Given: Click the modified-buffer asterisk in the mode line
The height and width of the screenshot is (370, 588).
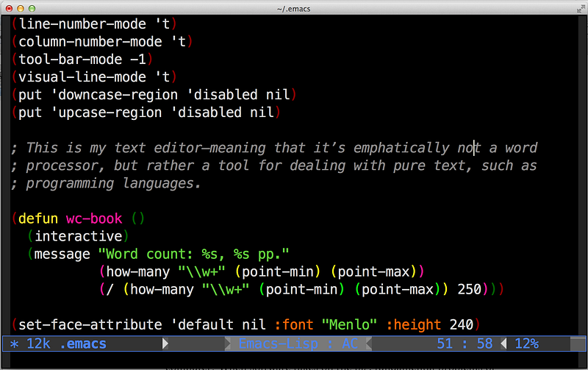Looking at the screenshot, I should (15, 344).
